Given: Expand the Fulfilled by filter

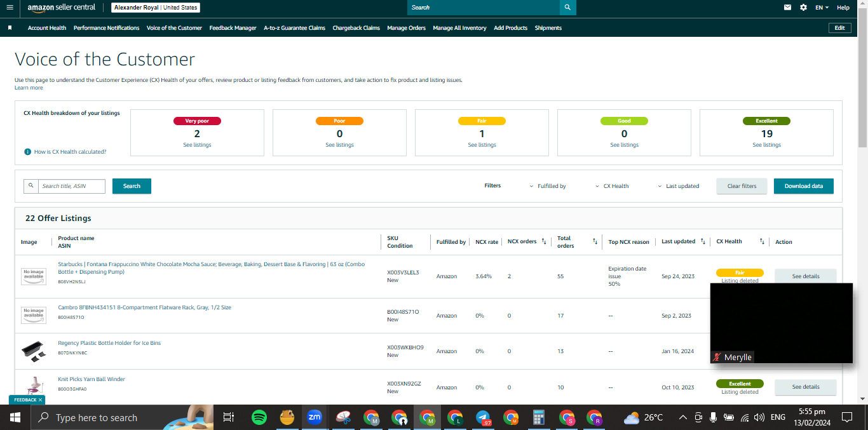Looking at the screenshot, I should tap(548, 186).
